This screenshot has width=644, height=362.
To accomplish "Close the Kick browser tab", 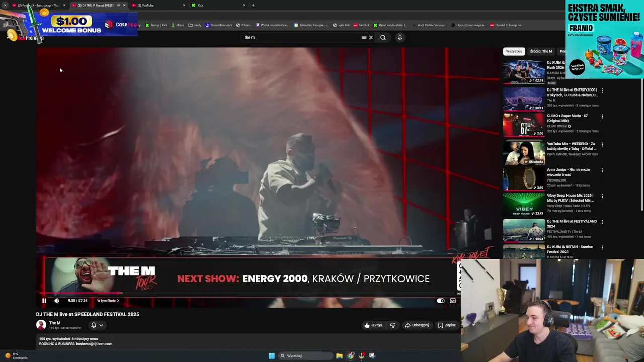I will pyautogui.click(x=244, y=5).
